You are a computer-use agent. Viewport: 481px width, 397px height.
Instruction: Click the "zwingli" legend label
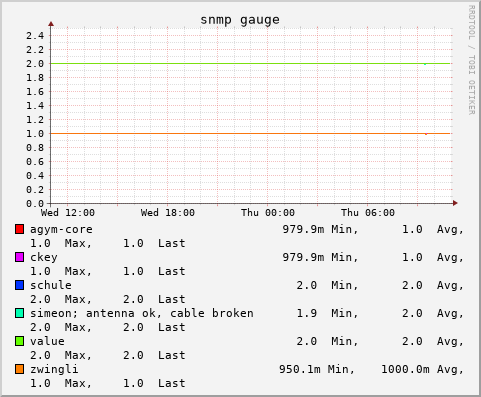(x=54, y=369)
